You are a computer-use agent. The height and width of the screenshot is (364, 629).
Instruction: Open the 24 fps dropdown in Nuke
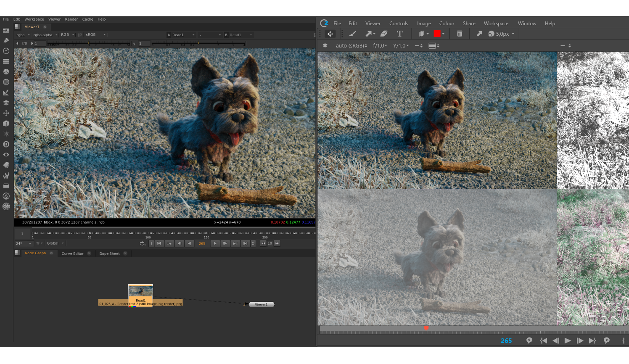24,243
